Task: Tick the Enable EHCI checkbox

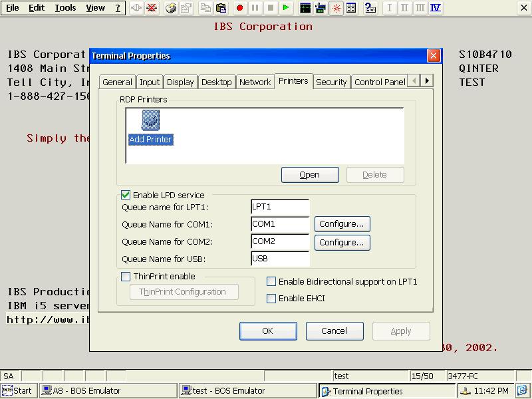Action: coord(271,298)
